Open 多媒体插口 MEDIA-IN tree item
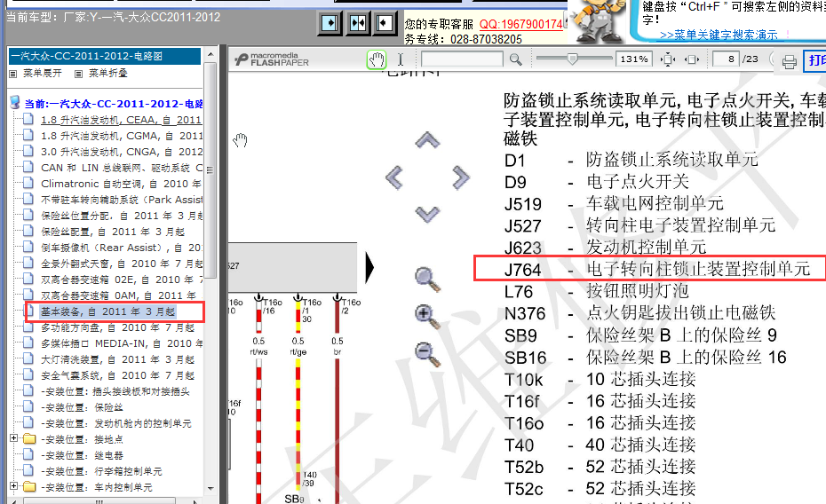Viewport: 826px width, 504px height. (x=122, y=343)
